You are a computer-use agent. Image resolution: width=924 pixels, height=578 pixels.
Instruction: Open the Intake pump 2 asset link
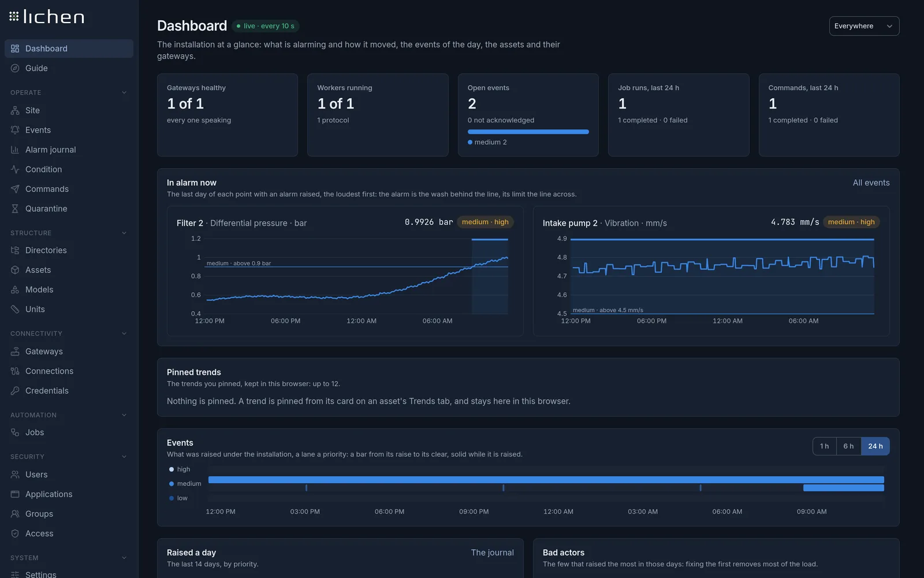tap(570, 223)
